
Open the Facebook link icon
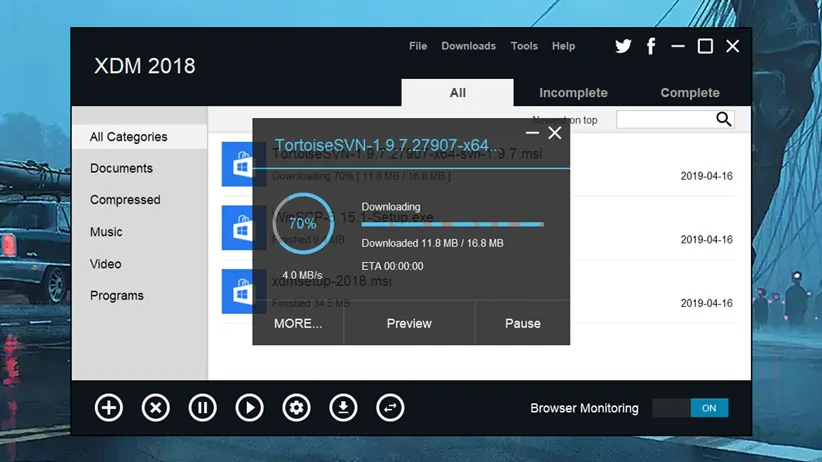click(x=651, y=46)
